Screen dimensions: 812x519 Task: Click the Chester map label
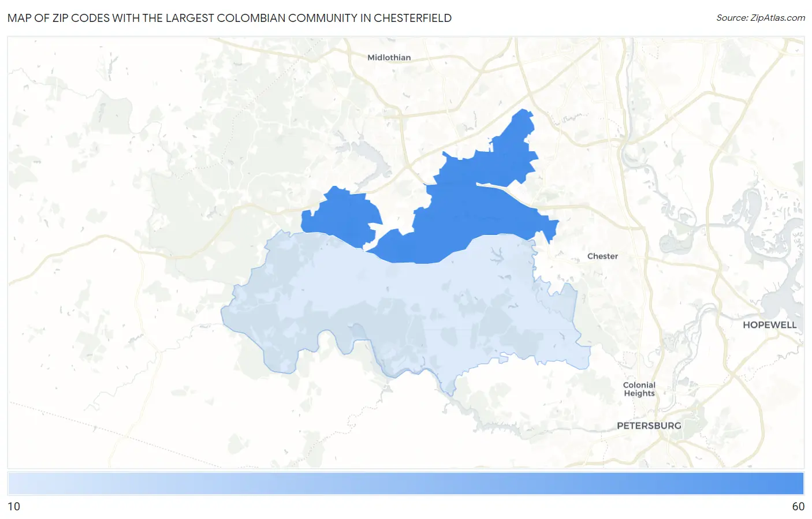pos(602,256)
